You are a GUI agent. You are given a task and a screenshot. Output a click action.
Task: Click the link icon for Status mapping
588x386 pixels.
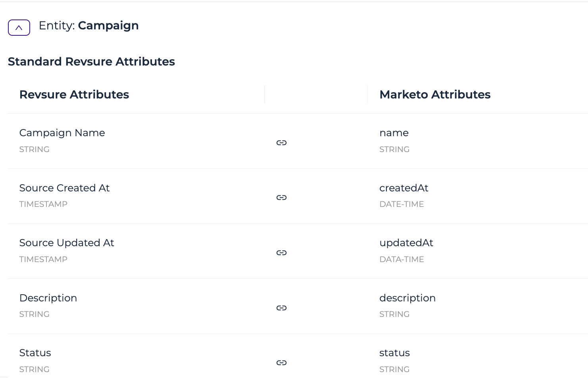[x=281, y=363]
